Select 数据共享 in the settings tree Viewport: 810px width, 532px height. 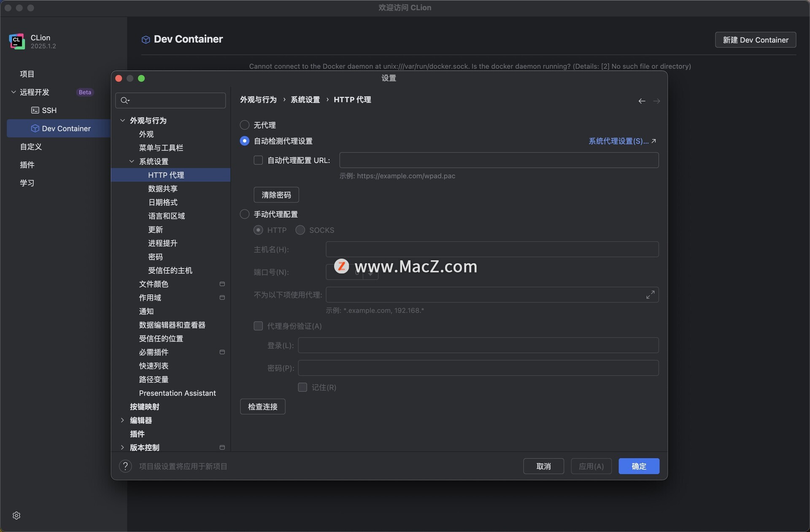163,189
